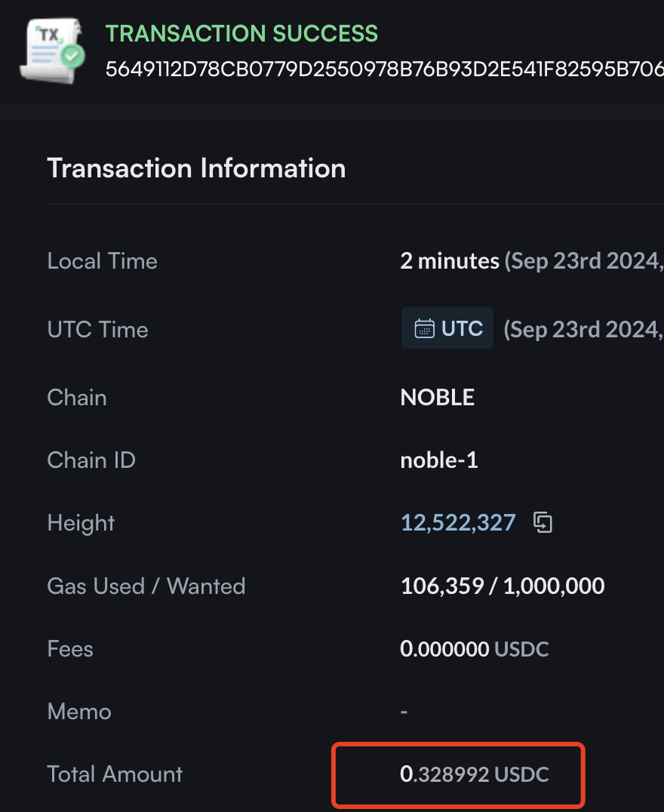The image size is (664, 812).
Task: Click the Transaction Information heading
Action: (196, 168)
